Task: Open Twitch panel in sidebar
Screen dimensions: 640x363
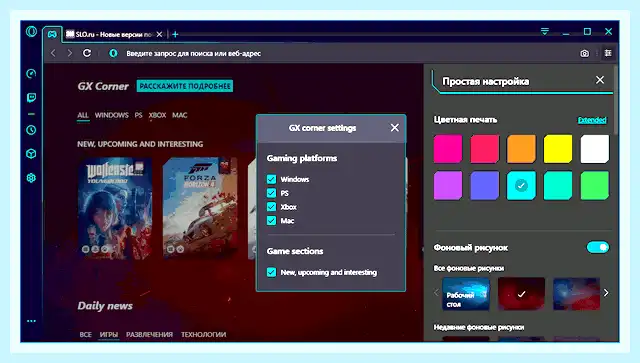Action: click(31, 98)
